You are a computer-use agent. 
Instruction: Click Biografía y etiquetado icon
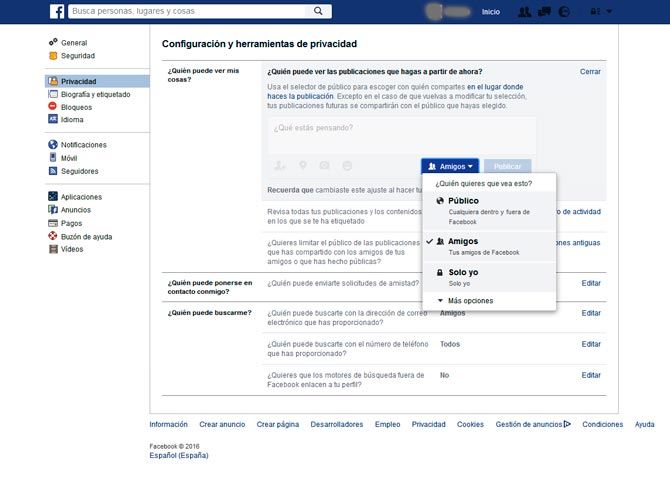point(53,94)
